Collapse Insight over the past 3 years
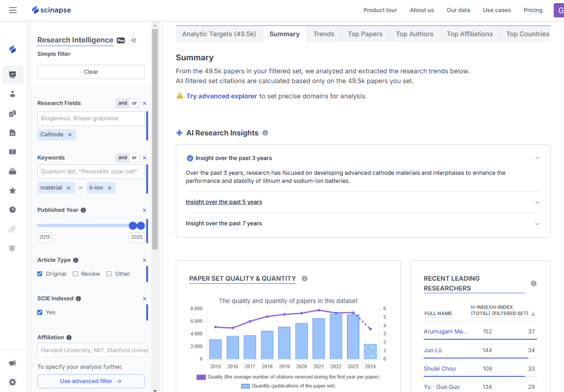 point(537,158)
